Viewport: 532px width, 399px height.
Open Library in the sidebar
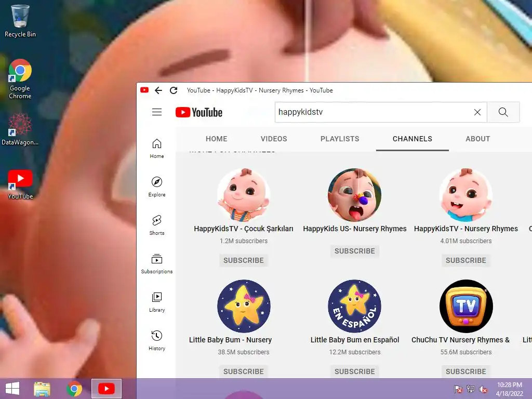(157, 302)
